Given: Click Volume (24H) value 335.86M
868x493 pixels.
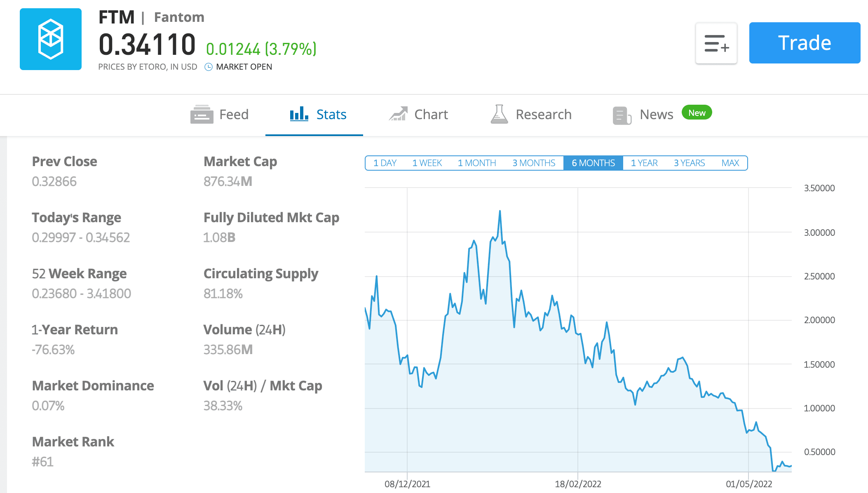Looking at the screenshot, I should (x=228, y=350).
